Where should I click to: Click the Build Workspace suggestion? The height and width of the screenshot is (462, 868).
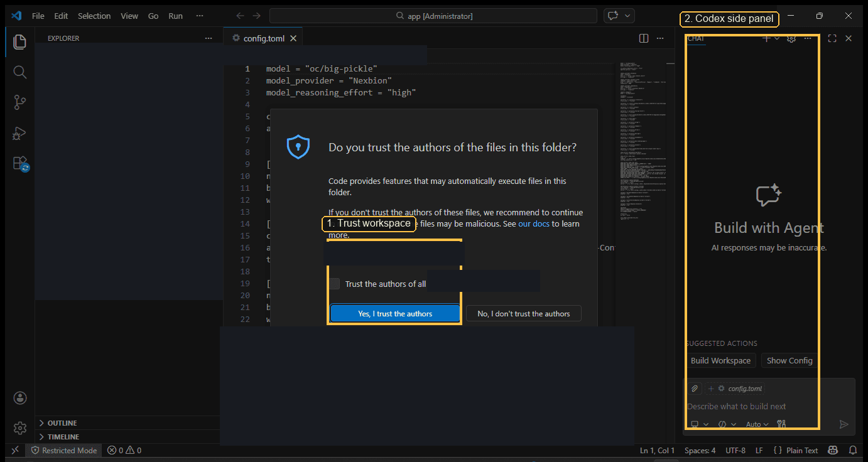pos(720,360)
